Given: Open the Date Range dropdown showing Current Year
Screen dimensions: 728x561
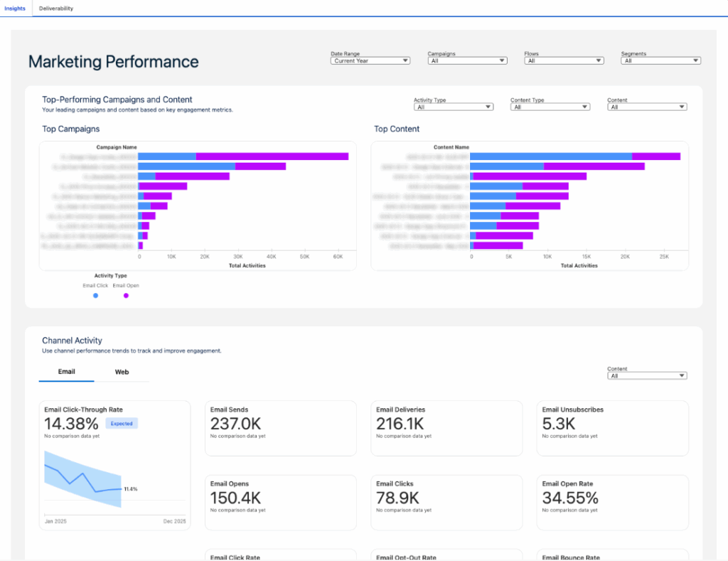Looking at the screenshot, I should [370, 60].
